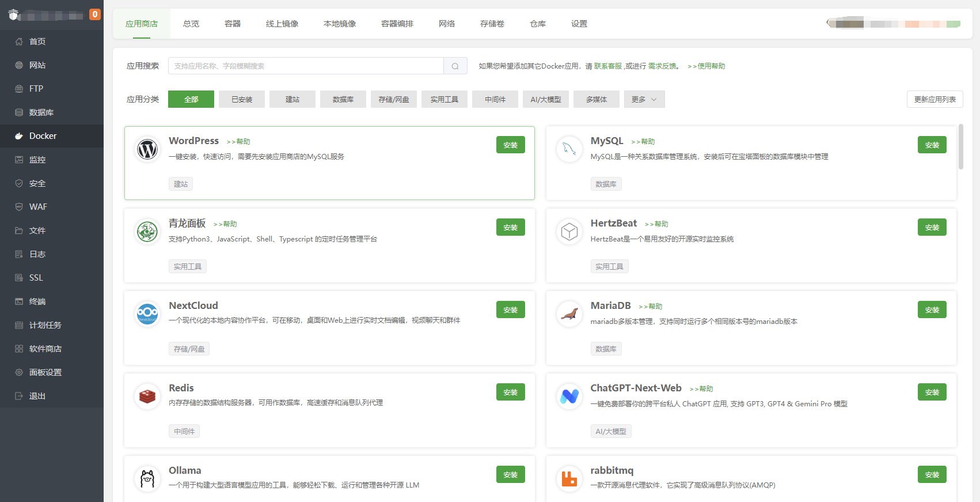Open the 需求反馈 link
This screenshot has width=980, height=502.
point(662,66)
